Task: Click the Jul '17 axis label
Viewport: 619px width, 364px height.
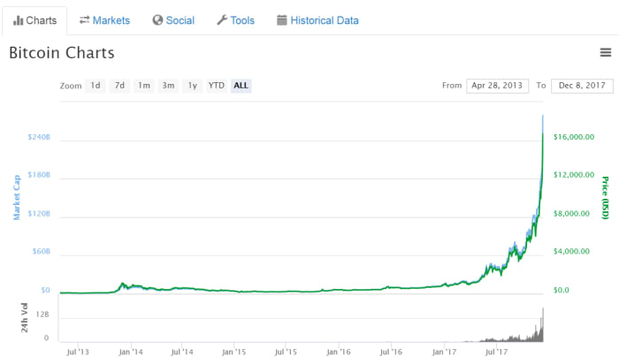Action: [x=496, y=352]
